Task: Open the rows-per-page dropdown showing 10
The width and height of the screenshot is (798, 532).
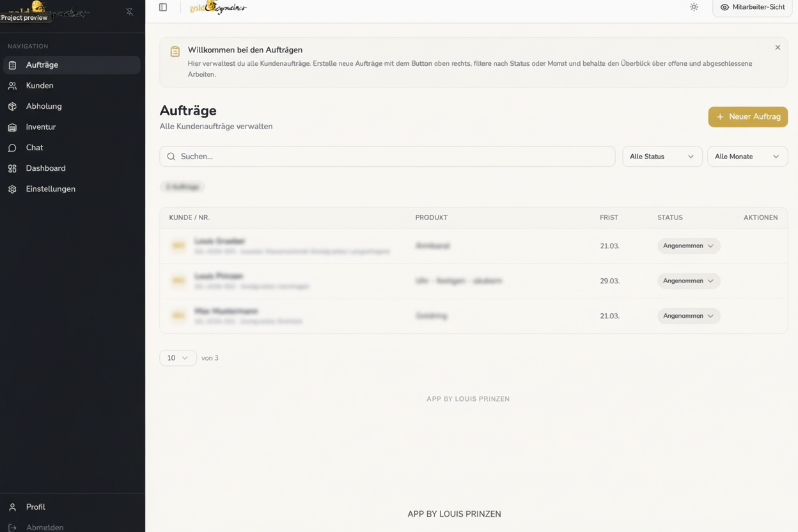Action: point(178,358)
